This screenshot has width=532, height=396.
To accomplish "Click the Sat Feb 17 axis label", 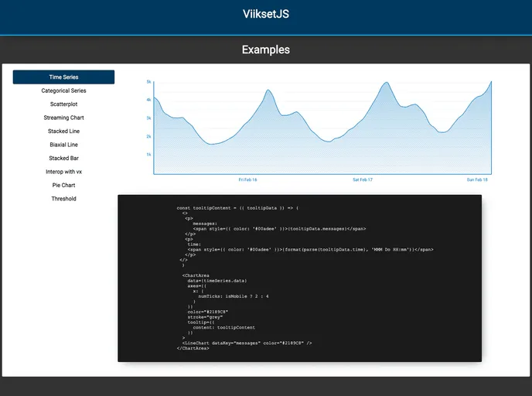I will tap(363, 180).
